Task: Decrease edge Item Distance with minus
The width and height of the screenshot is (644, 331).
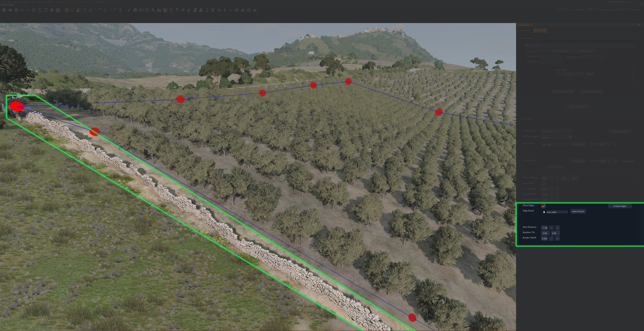Action: 551,228
